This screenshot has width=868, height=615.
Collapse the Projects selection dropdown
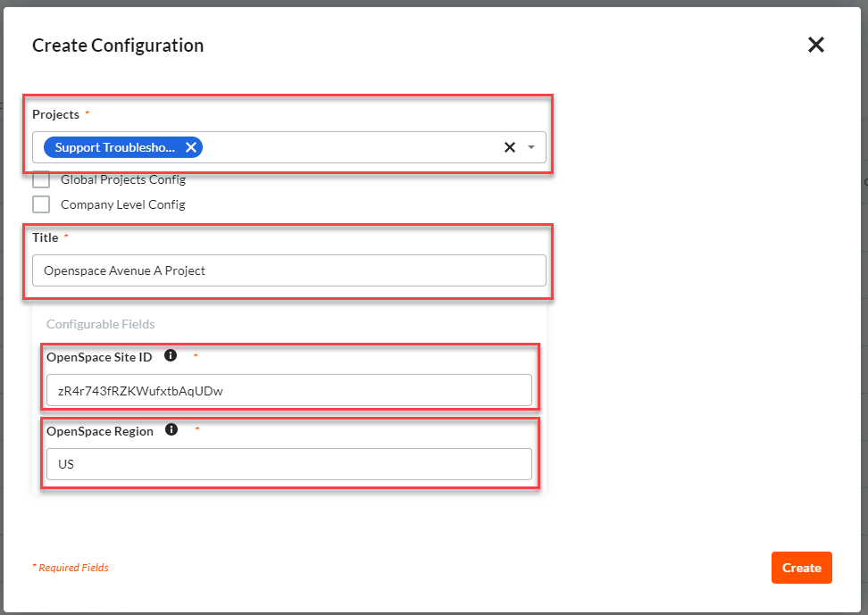(532, 146)
